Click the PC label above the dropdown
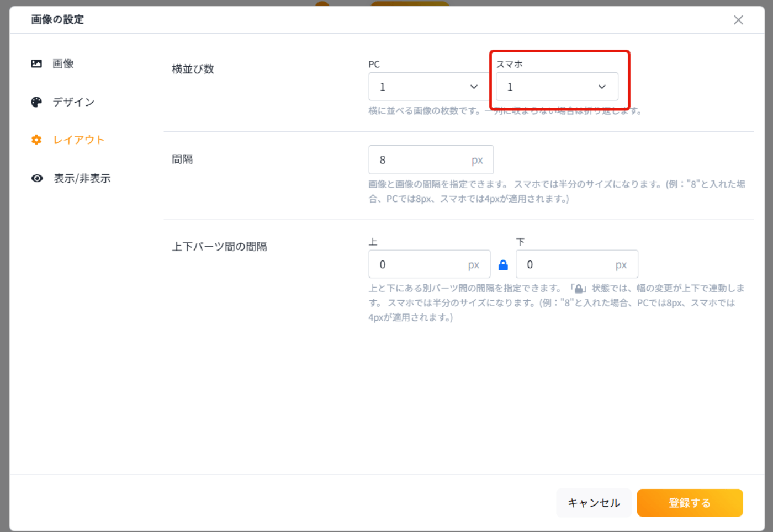Viewport: 773px width, 532px height. (x=374, y=64)
